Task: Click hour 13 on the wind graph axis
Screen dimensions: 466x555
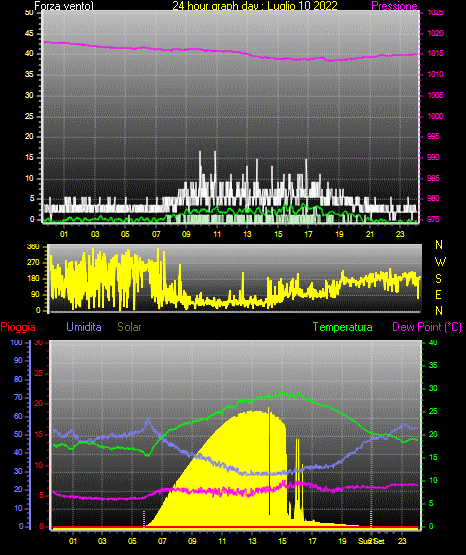Action: point(247,234)
